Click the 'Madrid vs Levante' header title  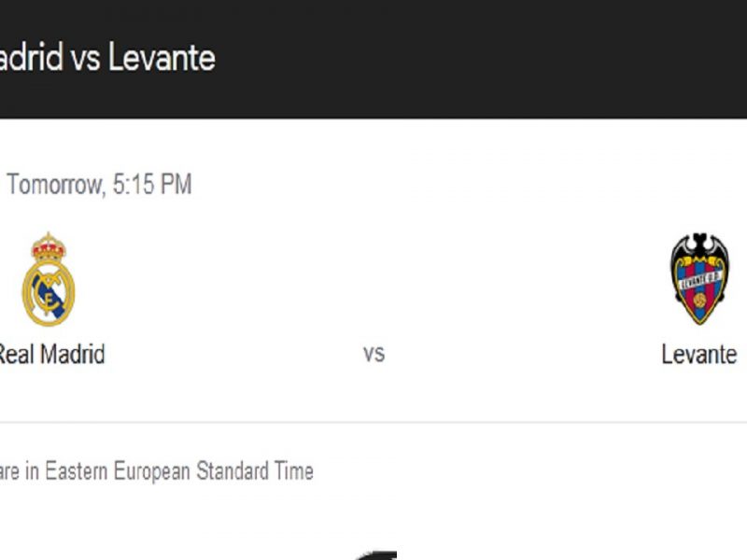(x=106, y=57)
